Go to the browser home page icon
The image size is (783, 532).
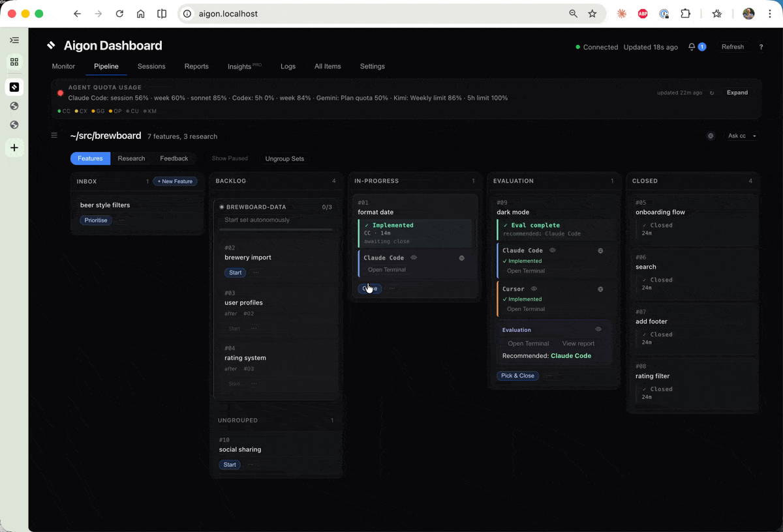(140, 14)
